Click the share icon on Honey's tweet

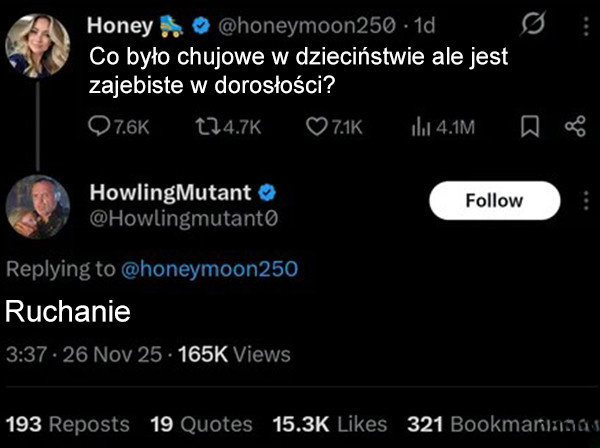[x=574, y=127]
